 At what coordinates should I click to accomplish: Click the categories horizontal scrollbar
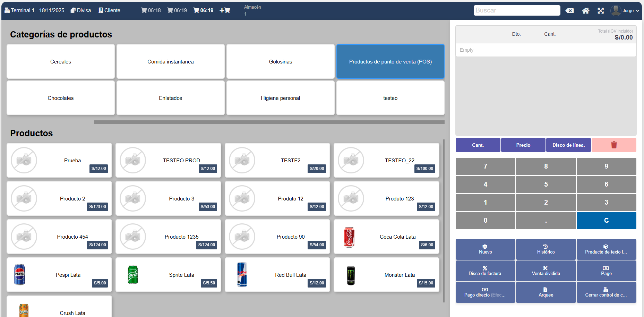[x=269, y=122]
